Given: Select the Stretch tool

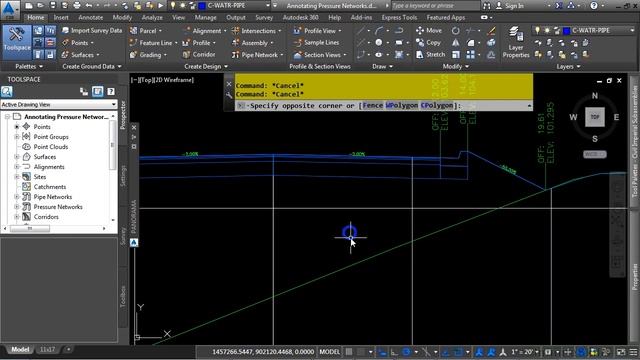Looking at the screenshot, I should point(431,55).
